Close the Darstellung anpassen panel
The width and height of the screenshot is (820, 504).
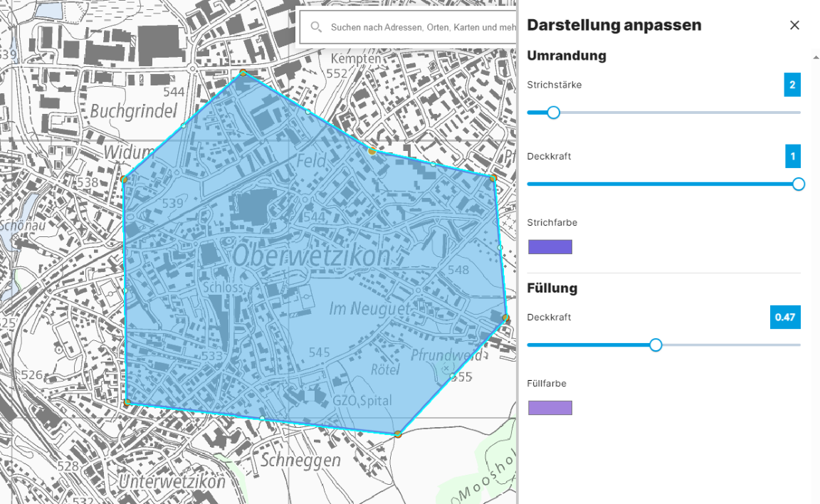coord(794,25)
